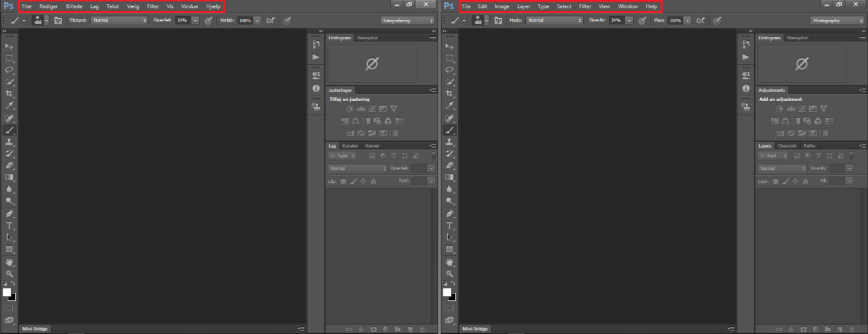Enable airbrush mode next to the Flow field
Screen dimensions: 868x334
(700, 21)
